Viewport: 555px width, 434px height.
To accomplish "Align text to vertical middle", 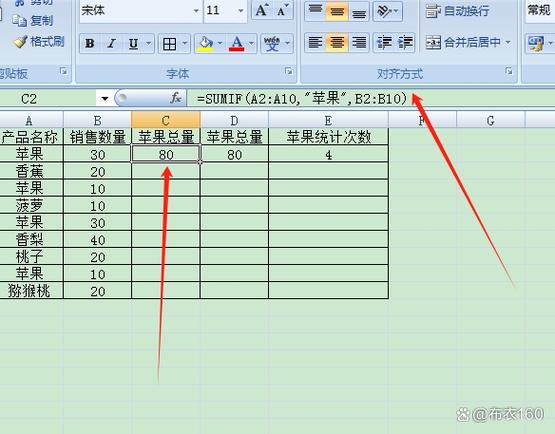I will (337, 11).
